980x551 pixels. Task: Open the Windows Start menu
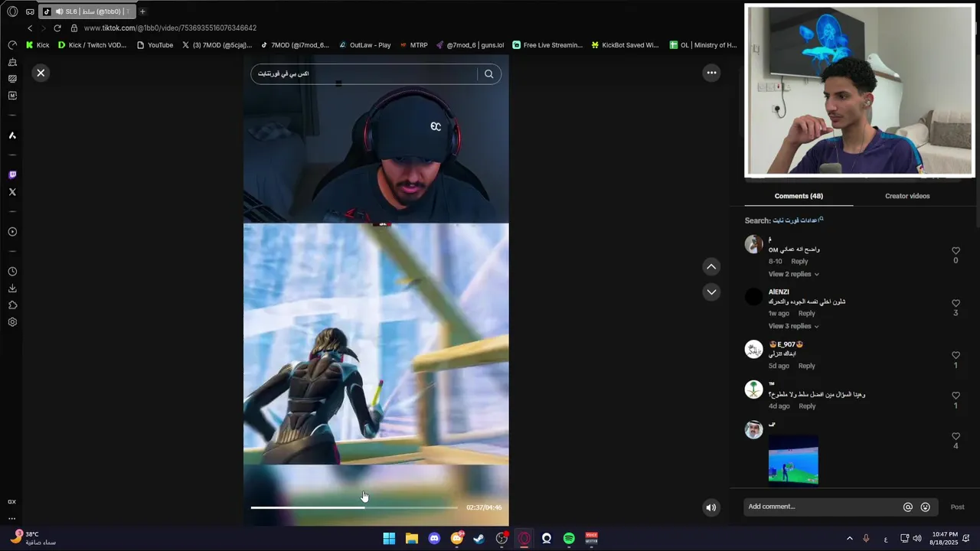pos(389,538)
